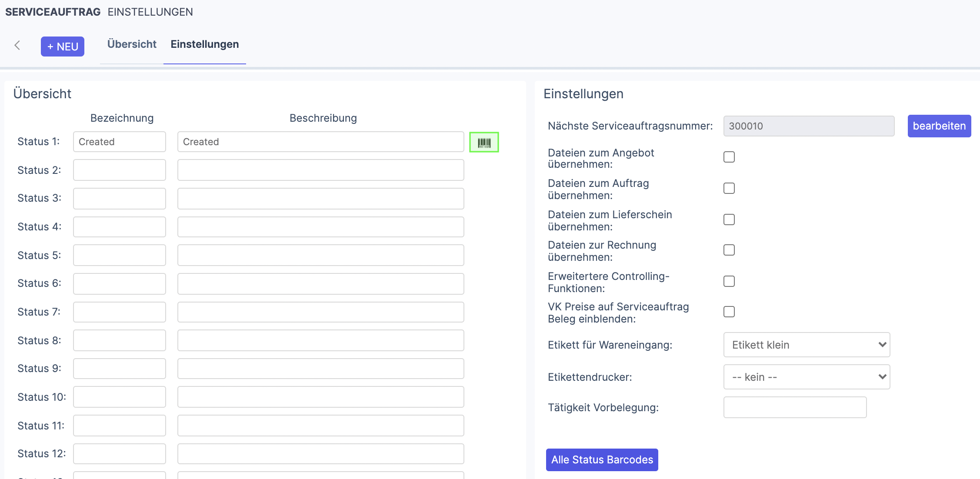This screenshot has height=479, width=980.
Task: Expand the Etikettendrucker dropdown
Action: [x=807, y=377]
